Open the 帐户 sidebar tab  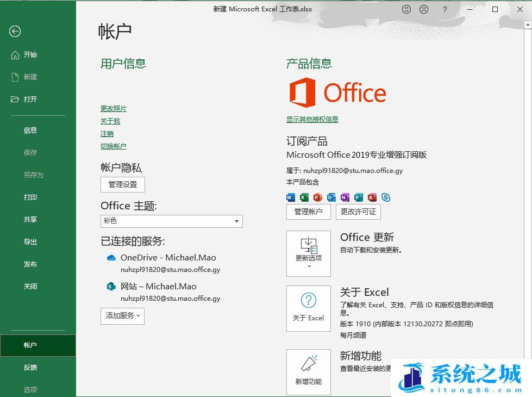coord(38,345)
